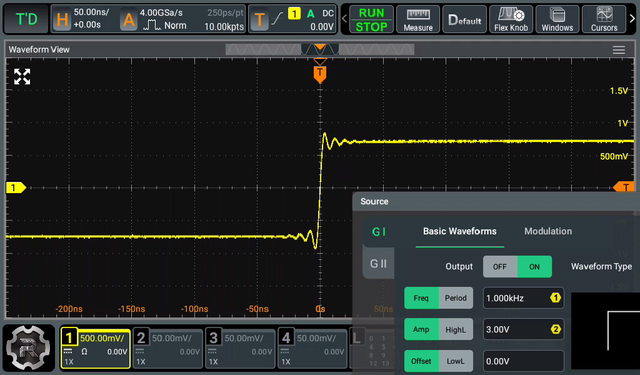640x375 pixels.
Task: Turn generator output ON
Action: point(534,266)
